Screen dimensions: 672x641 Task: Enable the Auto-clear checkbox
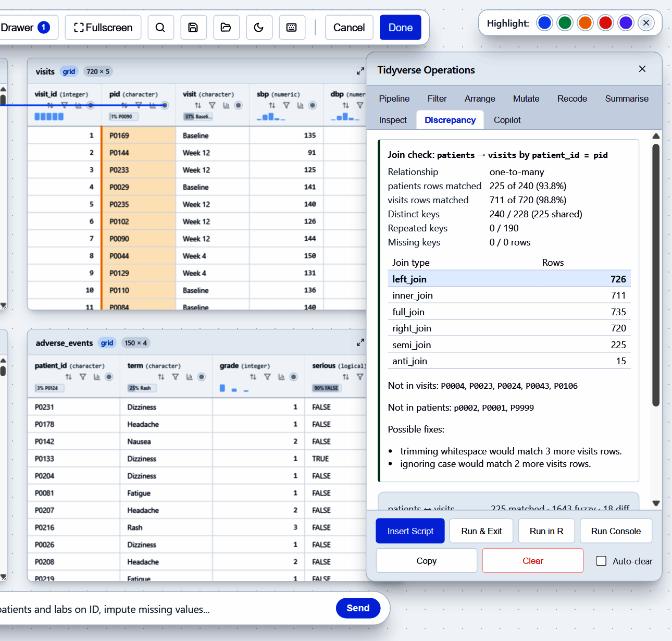coord(601,561)
